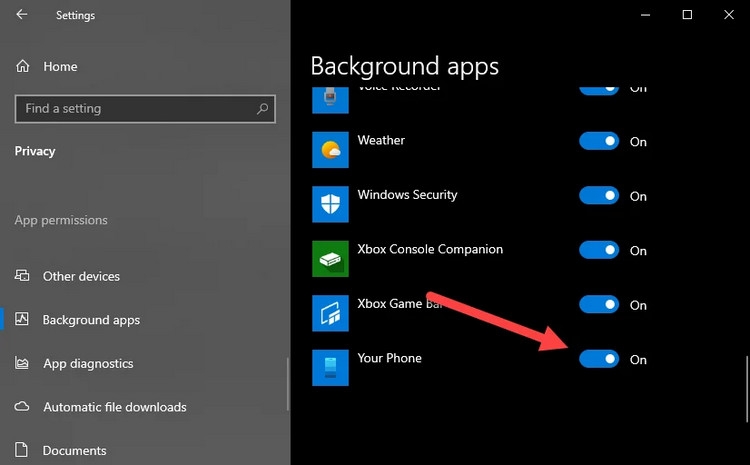Disable Xbox Game Bar background toggle
750x465 pixels.
pos(599,305)
